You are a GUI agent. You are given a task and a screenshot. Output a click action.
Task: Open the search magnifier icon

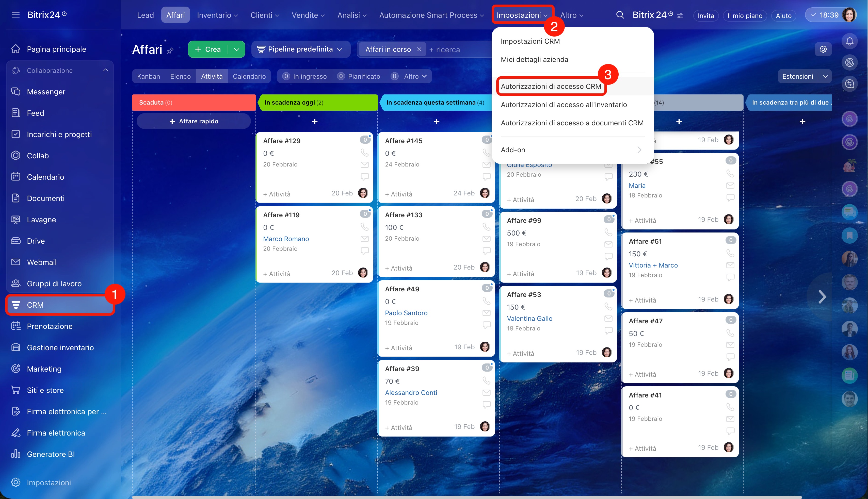(x=620, y=15)
